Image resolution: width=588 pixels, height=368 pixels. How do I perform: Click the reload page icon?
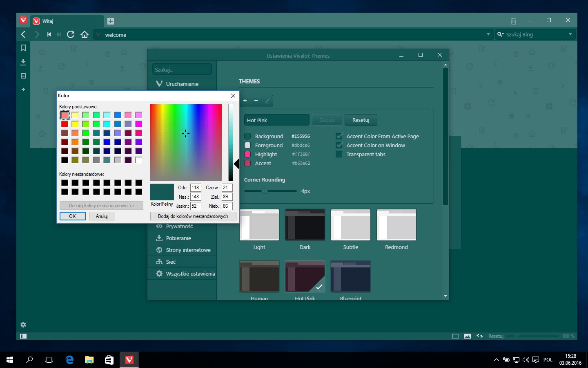coord(71,34)
